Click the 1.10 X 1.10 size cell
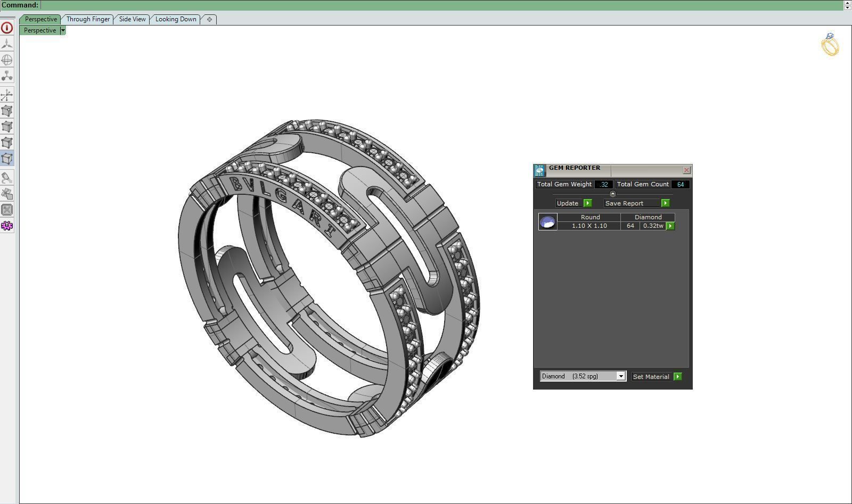 click(x=589, y=226)
